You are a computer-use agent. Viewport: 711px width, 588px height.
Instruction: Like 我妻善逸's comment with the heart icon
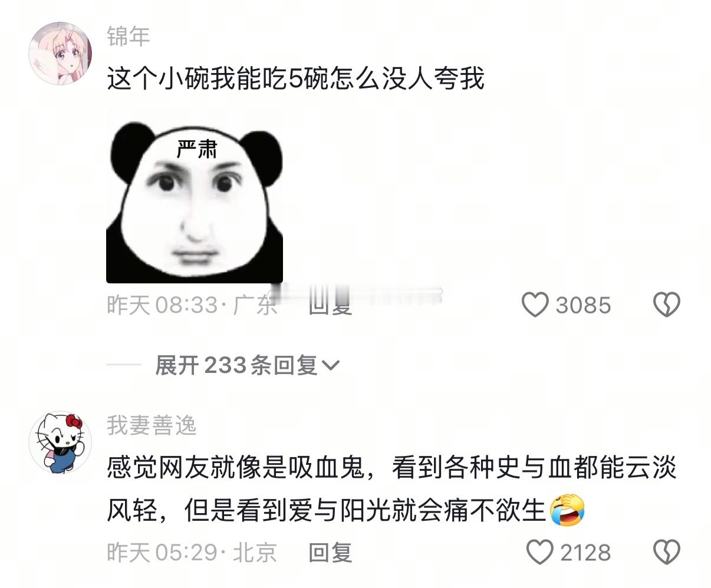pyautogui.click(x=539, y=552)
